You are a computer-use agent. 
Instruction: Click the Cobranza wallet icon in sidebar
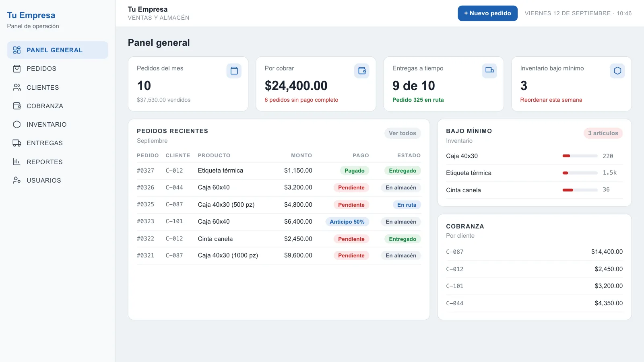point(17,106)
